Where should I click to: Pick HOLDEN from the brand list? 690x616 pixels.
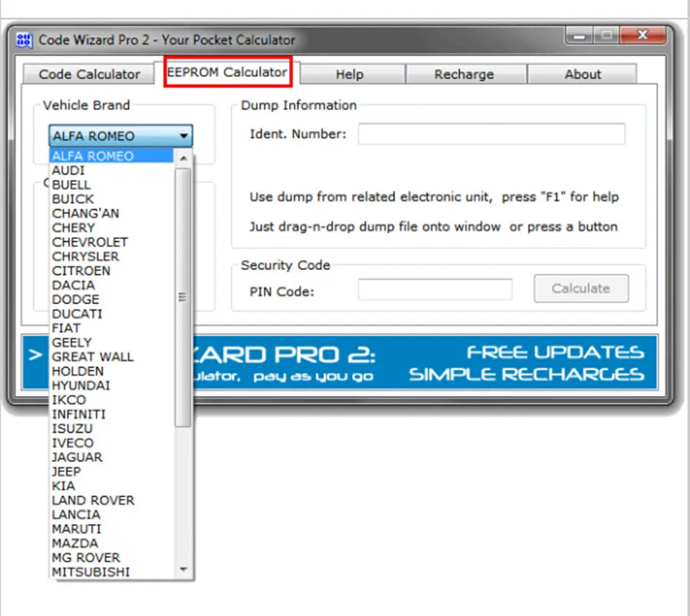pyautogui.click(x=111, y=371)
